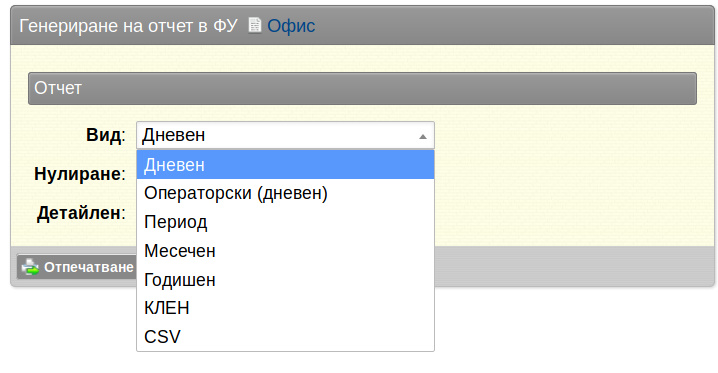The image size is (718, 373).
Task: Select the highlighted Дневен option in the list
Action: coord(285,165)
